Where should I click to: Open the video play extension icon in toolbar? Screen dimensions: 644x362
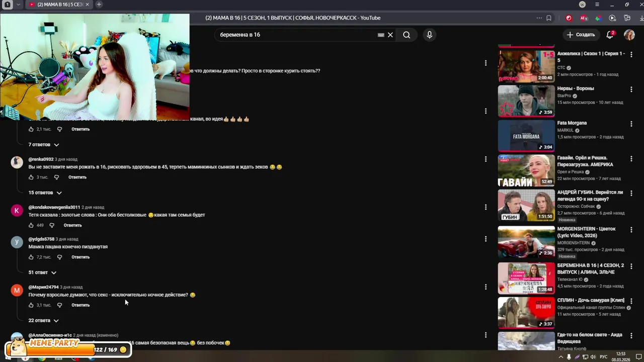pyautogui.click(x=612, y=18)
